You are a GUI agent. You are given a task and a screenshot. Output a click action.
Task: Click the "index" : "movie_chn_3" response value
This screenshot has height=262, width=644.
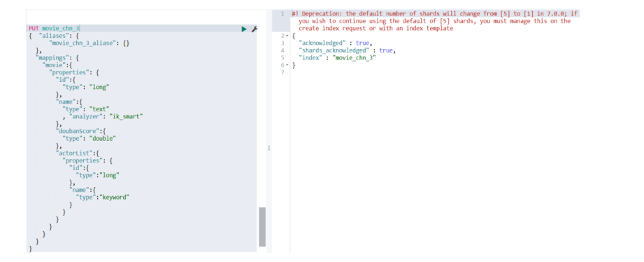tap(355, 58)
